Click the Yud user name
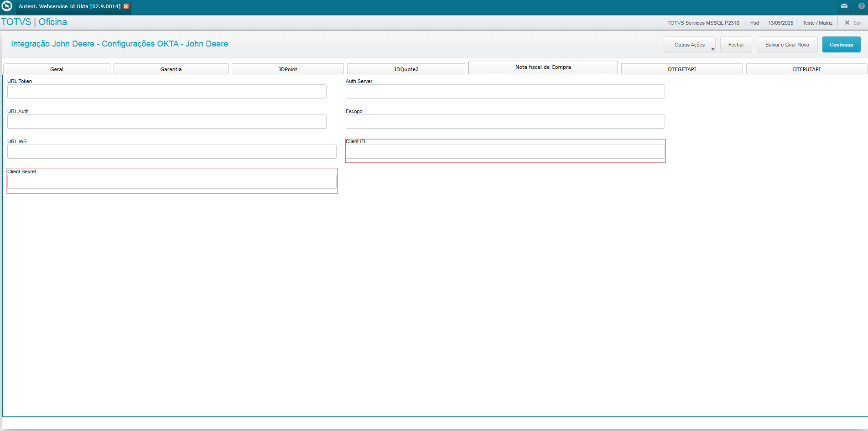 (x=754, y=23)
